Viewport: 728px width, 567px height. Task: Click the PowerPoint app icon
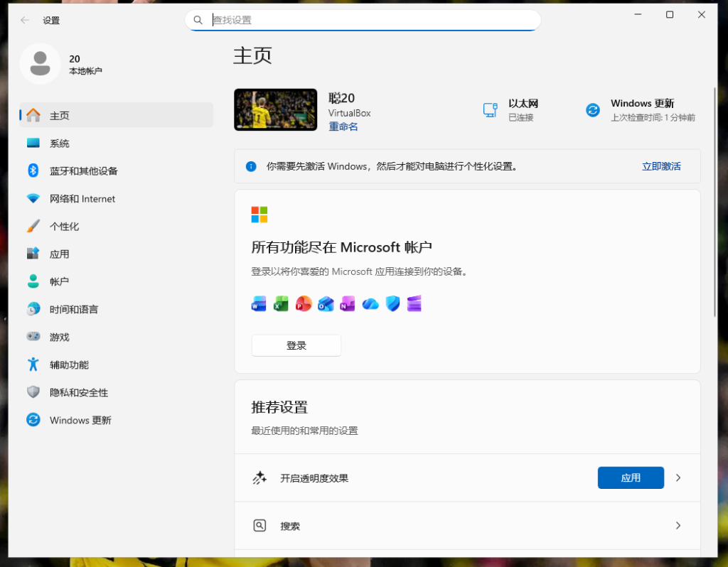pos(303,304)
